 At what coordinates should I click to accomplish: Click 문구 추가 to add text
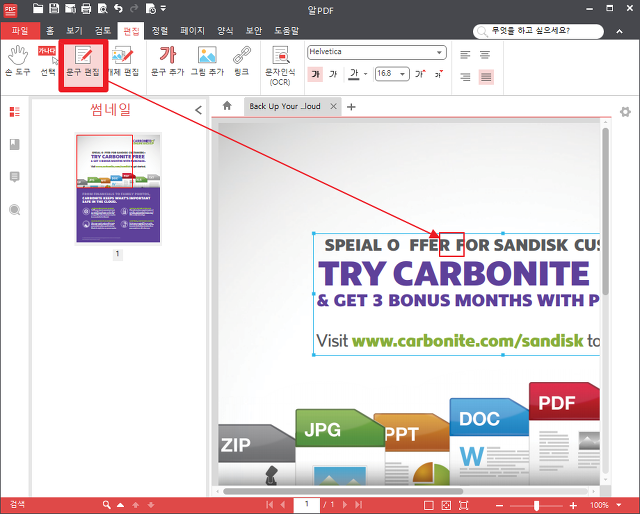click(x=167, y=61)
